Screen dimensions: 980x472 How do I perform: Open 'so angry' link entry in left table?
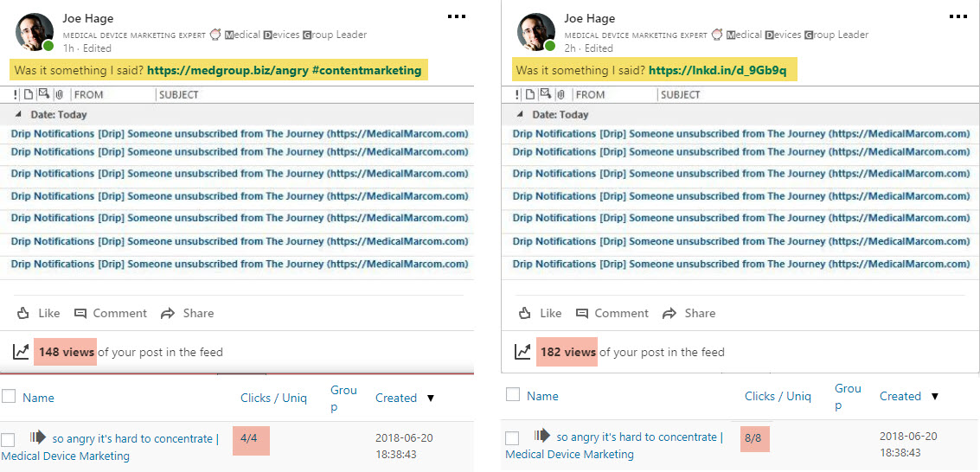[110, 447]
